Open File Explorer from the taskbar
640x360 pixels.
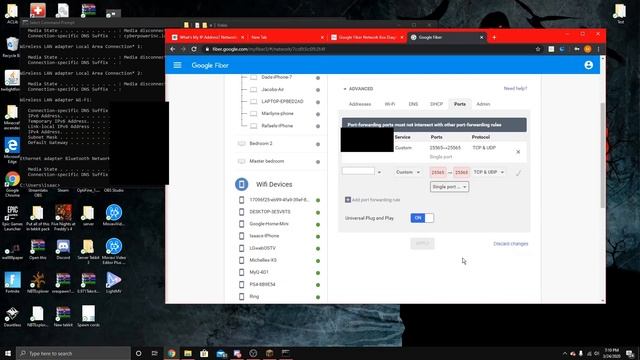click(x=188, y=353)
